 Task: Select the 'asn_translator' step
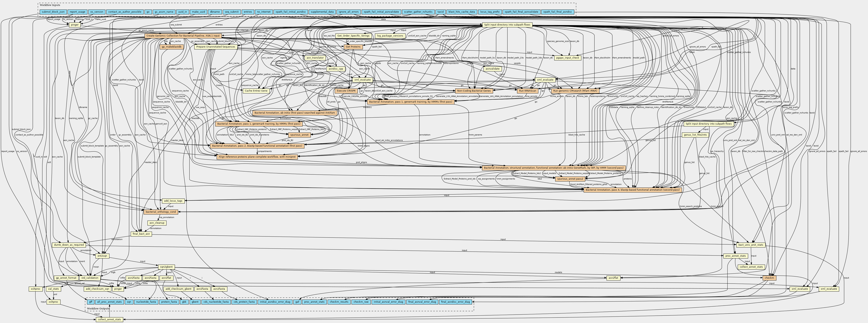(x=315, y=58)
